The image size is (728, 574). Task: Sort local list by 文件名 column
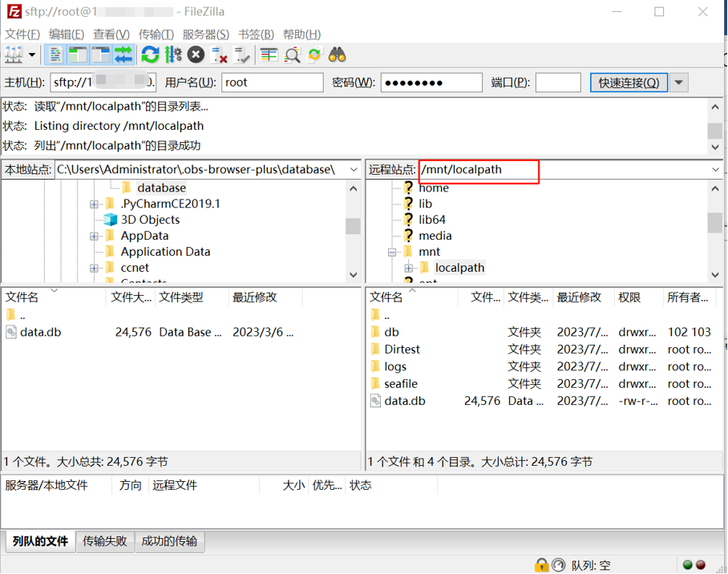tap(54, 297)
